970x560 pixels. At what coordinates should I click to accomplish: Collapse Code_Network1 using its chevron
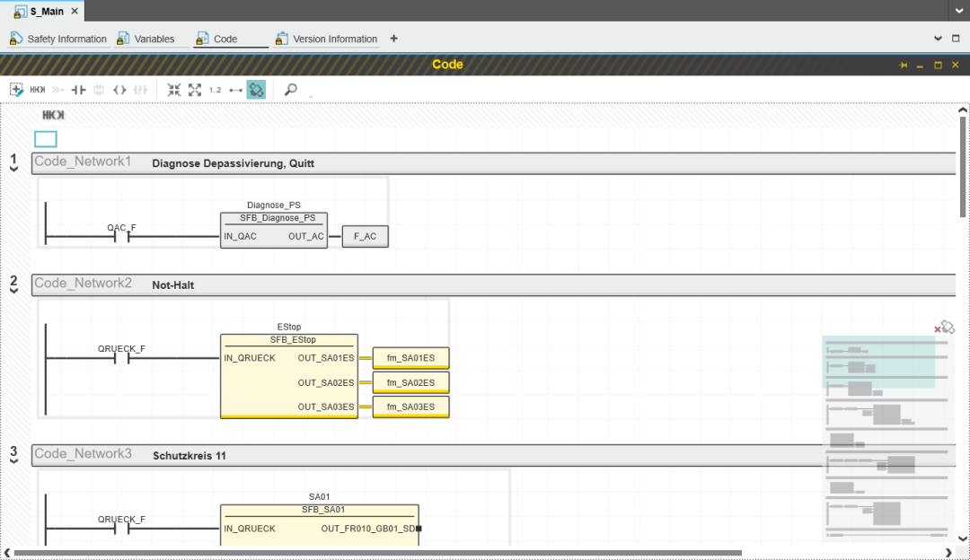[13, 169]
